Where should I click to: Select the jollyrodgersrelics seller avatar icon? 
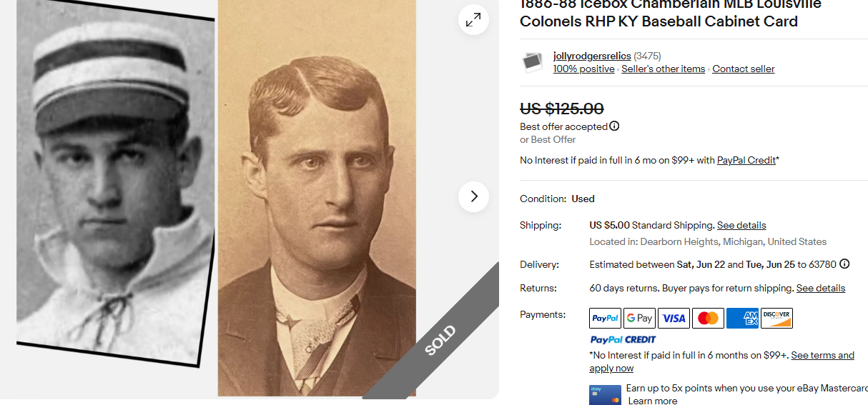coord(533,62)
